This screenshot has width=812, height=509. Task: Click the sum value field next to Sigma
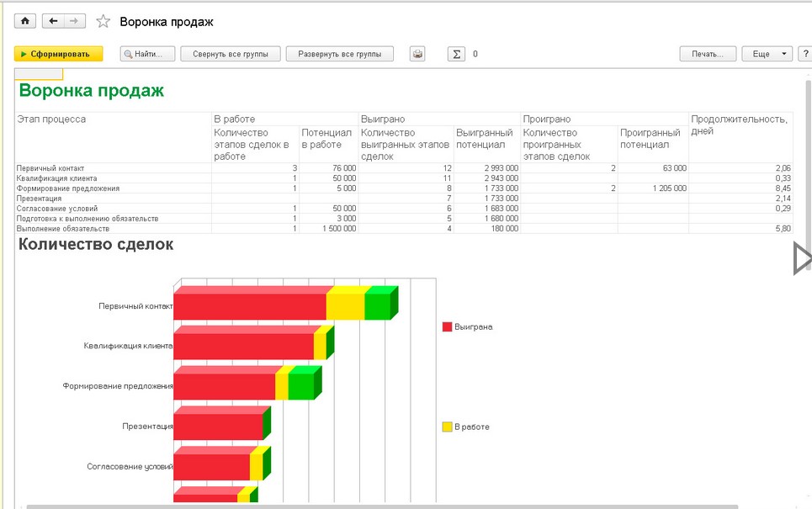(475, 54)
